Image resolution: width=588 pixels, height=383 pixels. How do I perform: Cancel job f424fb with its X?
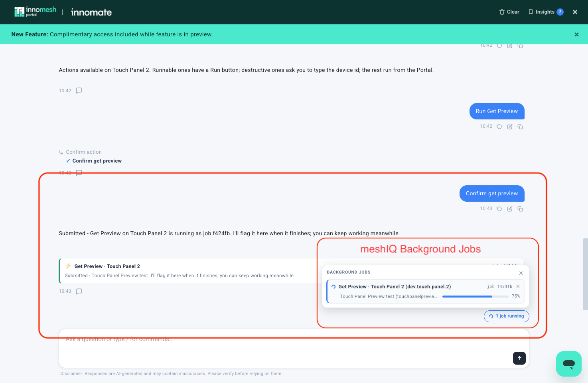(518, 286)
